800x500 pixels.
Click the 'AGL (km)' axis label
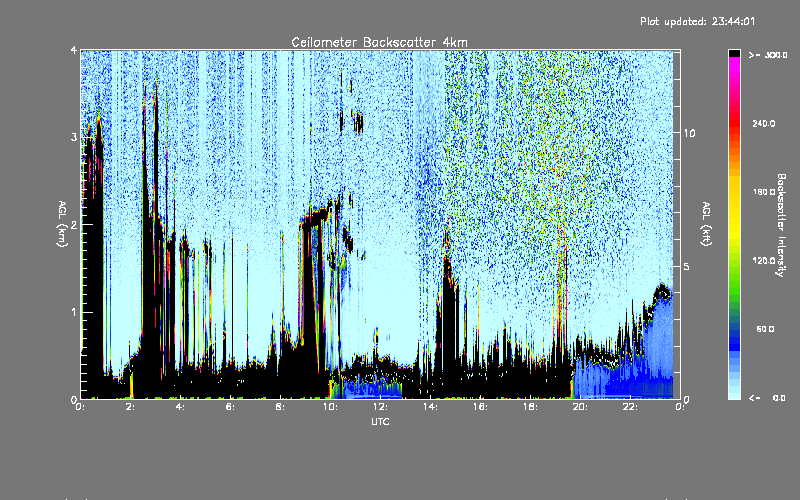[x=62, y=224]
